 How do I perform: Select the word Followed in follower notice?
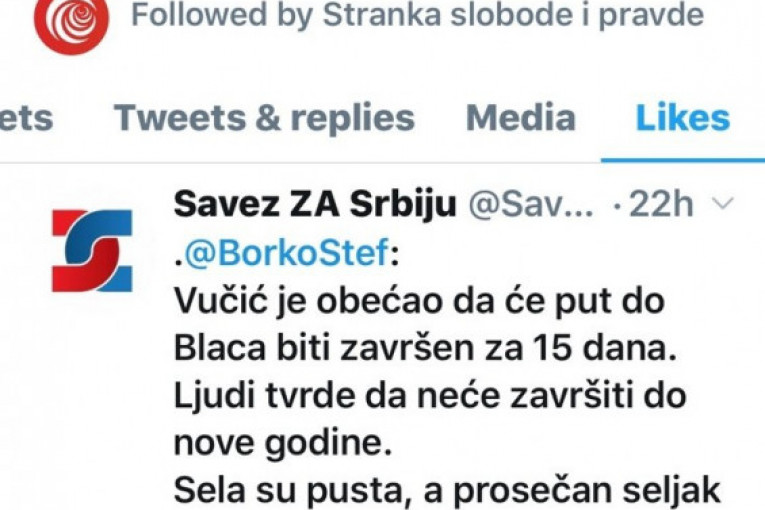(x=199, y=15)
